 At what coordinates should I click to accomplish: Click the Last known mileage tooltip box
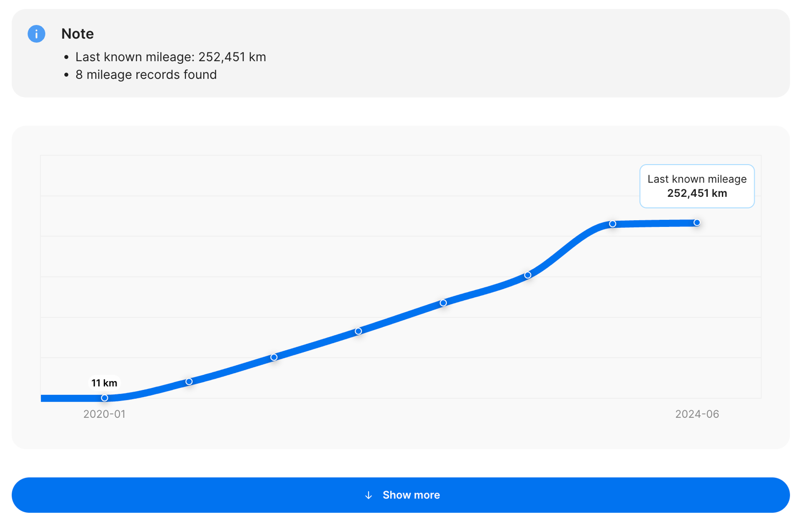(696, 186)
